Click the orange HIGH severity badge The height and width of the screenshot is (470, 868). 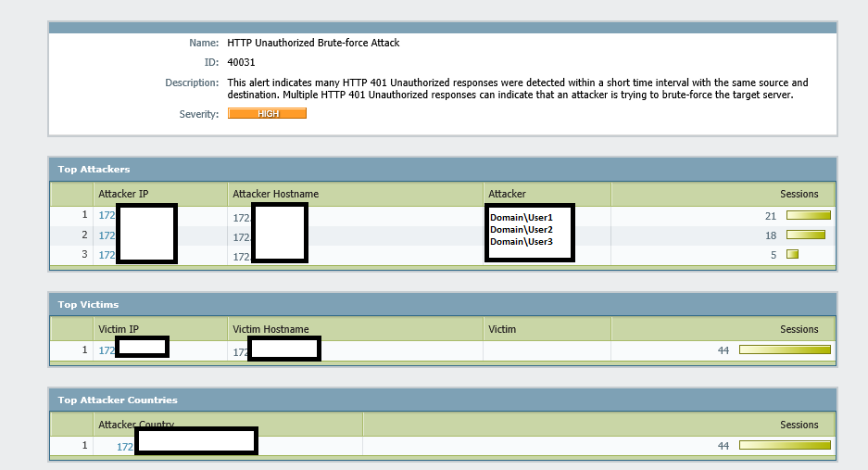click(267, 114)
